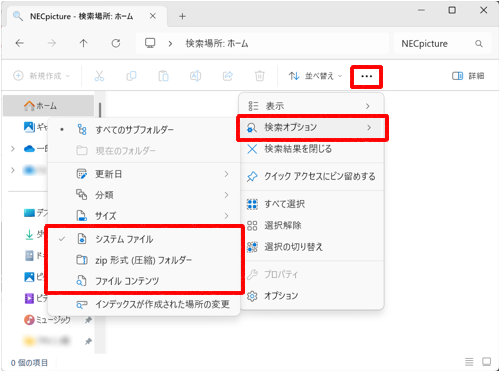The image size is (500, 372).
Task: Click the Paste clipboard icon
Action: [163, 76]
